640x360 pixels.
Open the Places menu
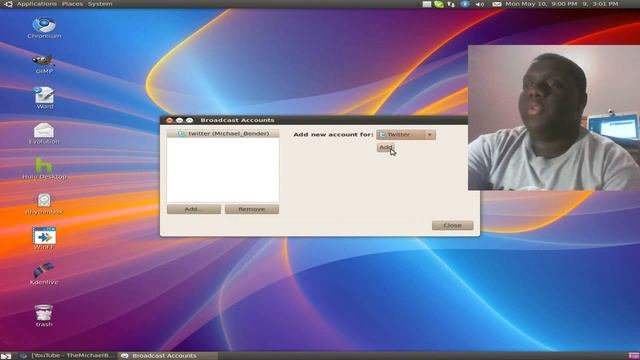pyautogui.click(x=72, y=4)
